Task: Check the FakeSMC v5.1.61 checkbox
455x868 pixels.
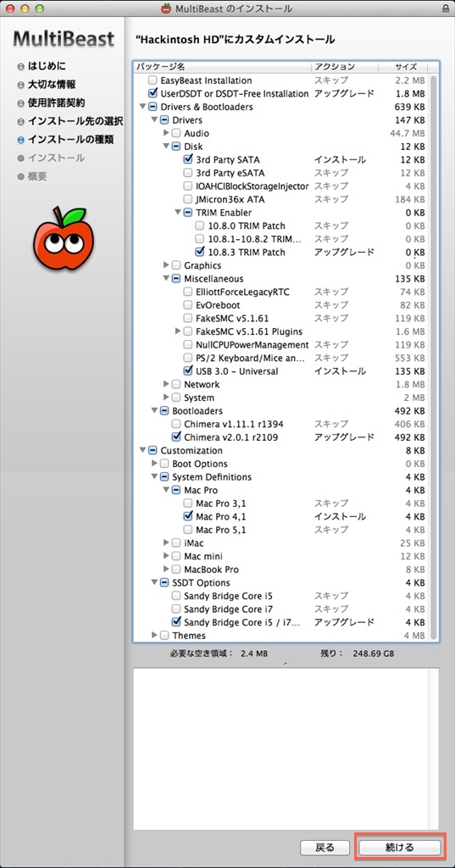Action: 188,319
